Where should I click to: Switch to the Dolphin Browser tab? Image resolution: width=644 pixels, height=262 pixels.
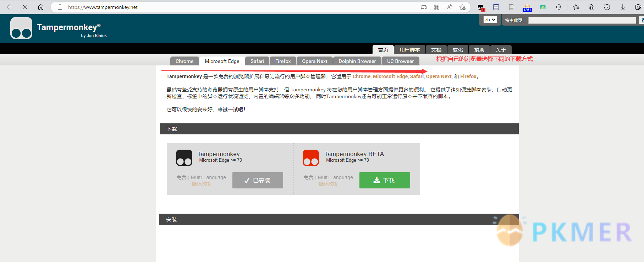pyautogui.click(x=357, y=61)
